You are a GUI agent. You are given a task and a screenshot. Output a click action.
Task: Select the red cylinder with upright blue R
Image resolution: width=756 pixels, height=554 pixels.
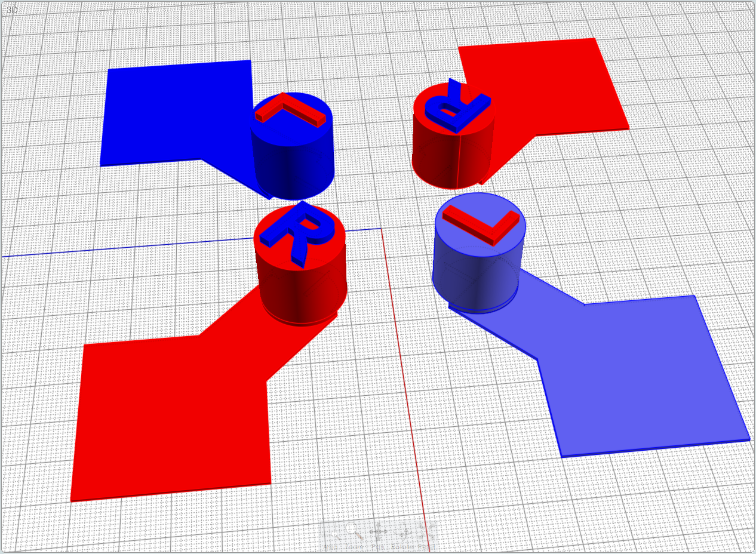[x=300, y=263]
